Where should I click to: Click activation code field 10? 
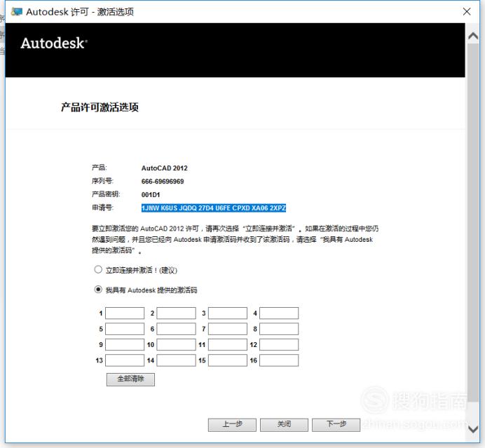click(176, 344)
